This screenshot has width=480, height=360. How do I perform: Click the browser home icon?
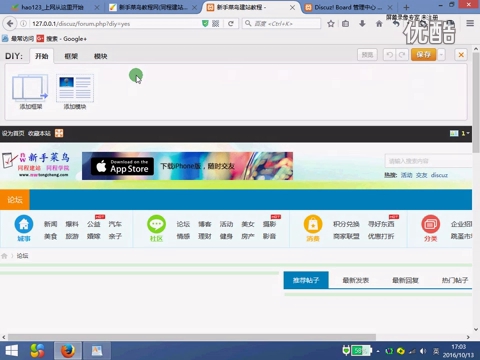pyautogui.click(x=379, y=24)
